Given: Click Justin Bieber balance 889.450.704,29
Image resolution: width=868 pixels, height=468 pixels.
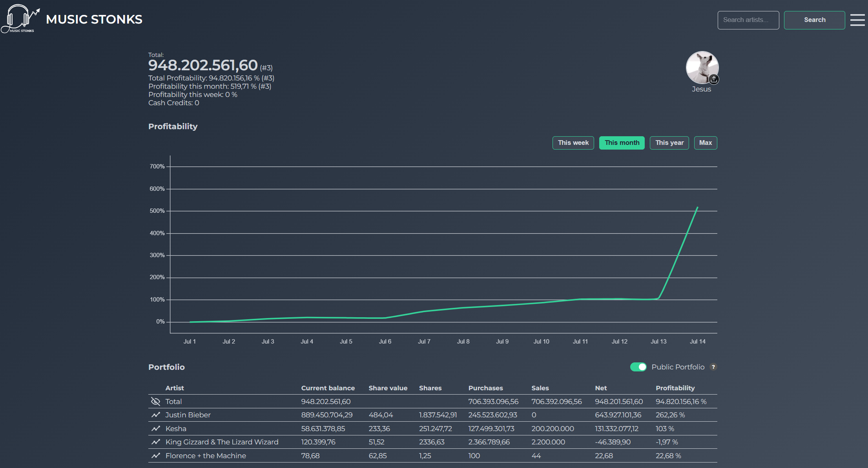Looking at the screenshot, I should point(327,415).
